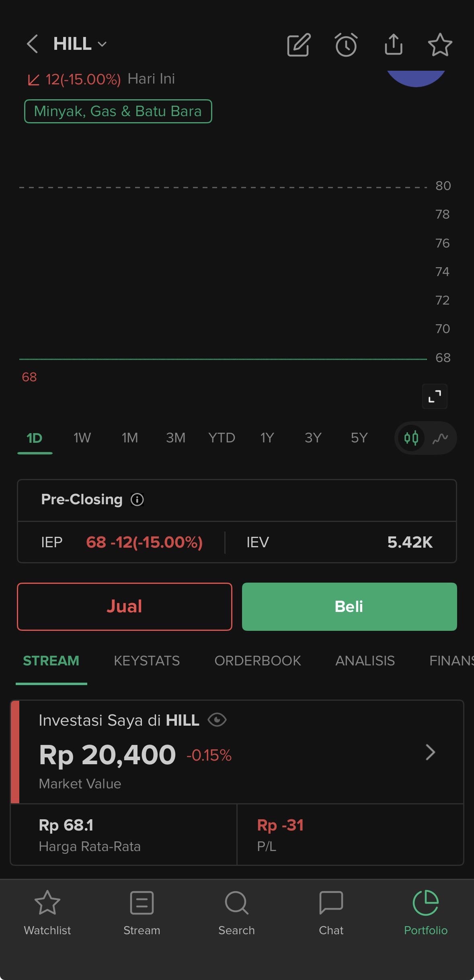Hide investment value with eye icon
Image resolution: width=474 pixels, height=980 pixels.
[217, 720]
